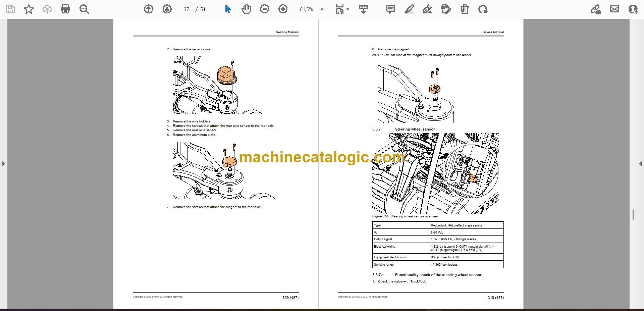Rotate the page view

(x=483, y=9)
